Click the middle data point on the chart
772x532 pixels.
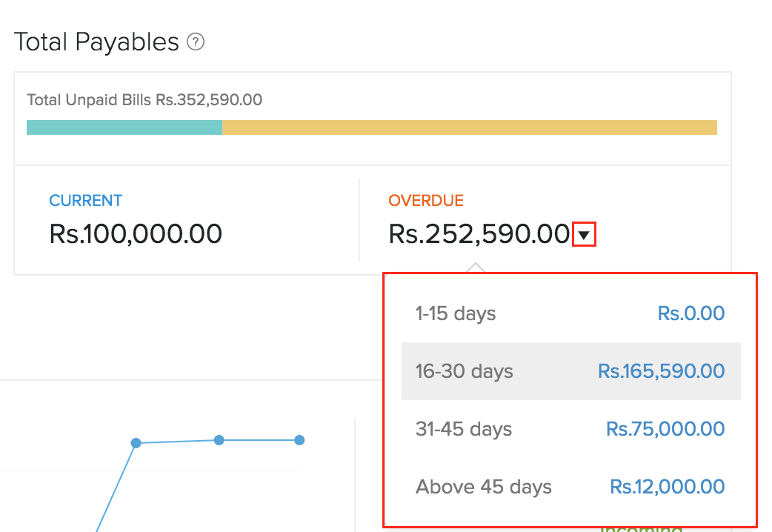219,440
